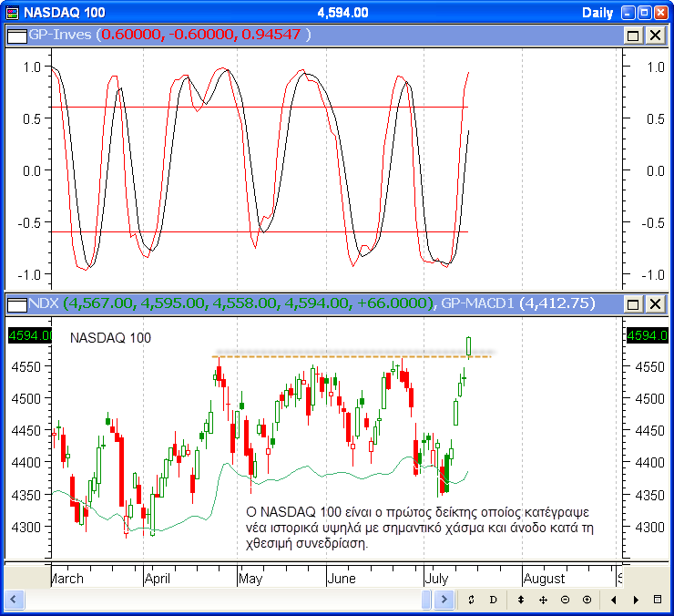The image size is (674, 616).
Task: Minimize the NASDAQ 100 chart window
Action: click(628, 13)
